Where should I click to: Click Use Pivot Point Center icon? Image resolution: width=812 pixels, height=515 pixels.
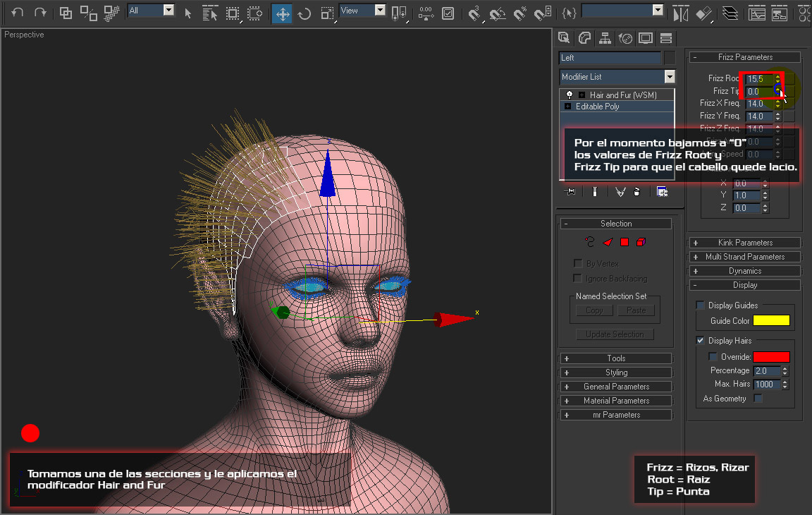point(399,13)
